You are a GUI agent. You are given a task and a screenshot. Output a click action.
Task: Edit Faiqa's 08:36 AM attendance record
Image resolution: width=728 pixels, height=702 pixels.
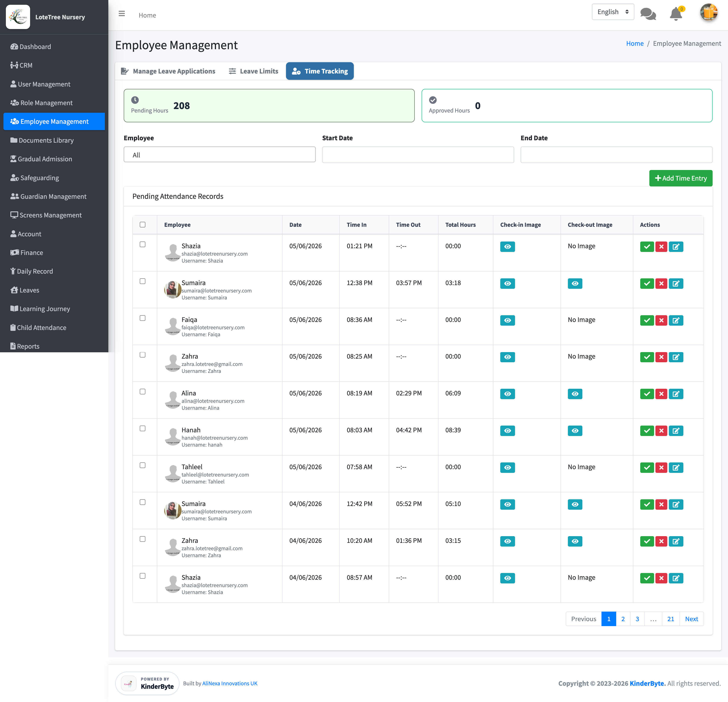[x=676, y=320]
